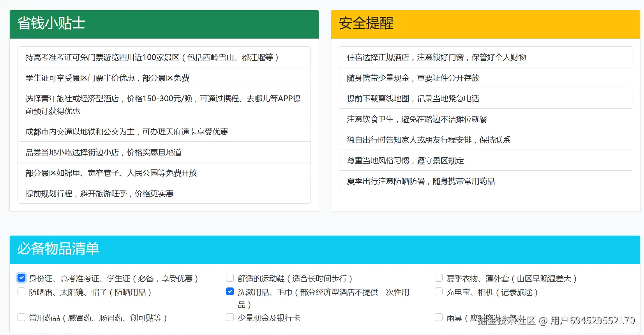Check the 舒适的运动鞋 checkbox
The width and height of the screenshot is (644, 335).
point(230,278)
